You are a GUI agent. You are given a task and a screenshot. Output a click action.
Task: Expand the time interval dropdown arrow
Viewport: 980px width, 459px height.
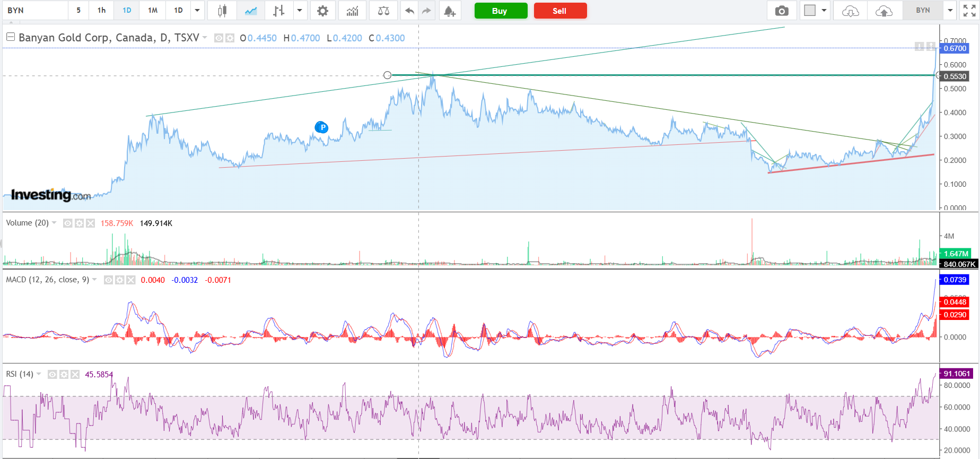[x=197, y=11]
